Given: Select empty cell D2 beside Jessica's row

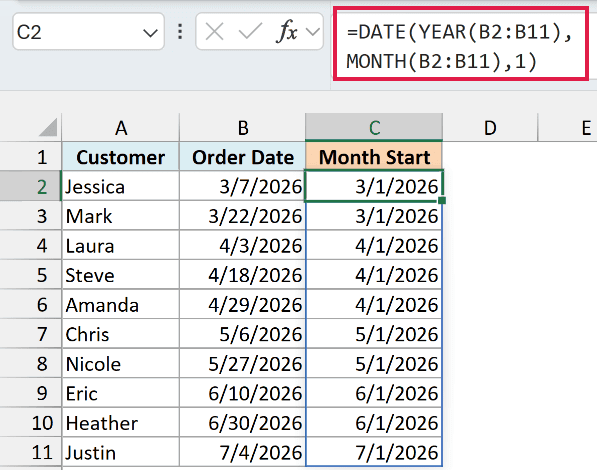Looking at the screenshot, I should tap(490, 186).
